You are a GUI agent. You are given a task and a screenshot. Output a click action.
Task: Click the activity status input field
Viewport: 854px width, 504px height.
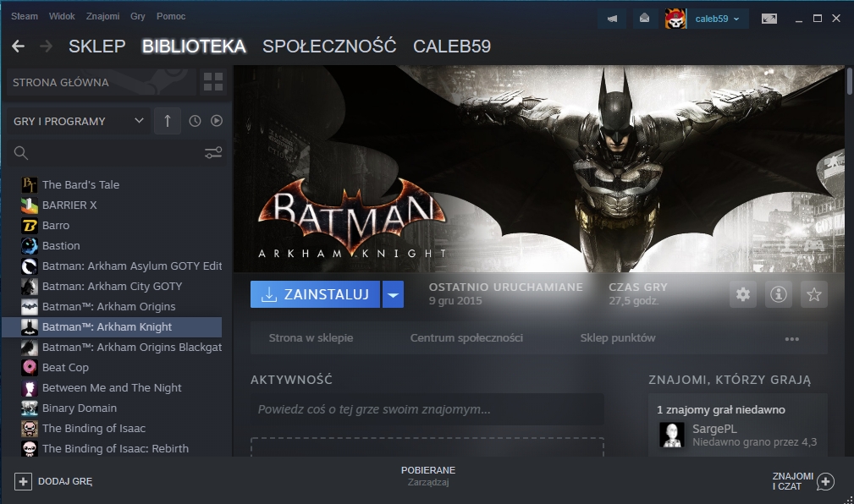[x=427, y=409]
